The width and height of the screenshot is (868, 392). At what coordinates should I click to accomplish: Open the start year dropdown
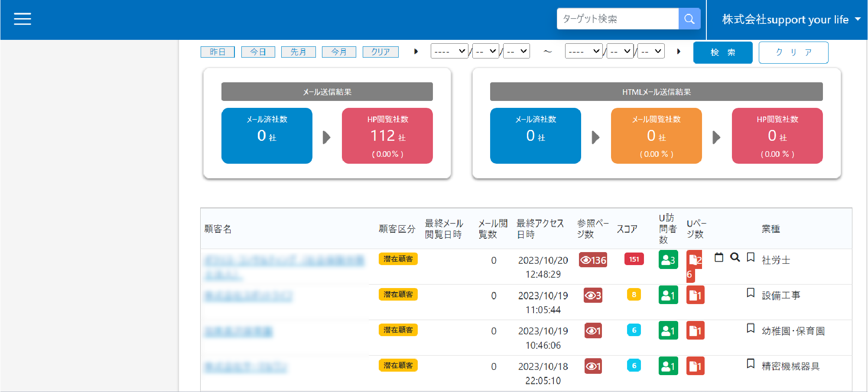[449, 51]
